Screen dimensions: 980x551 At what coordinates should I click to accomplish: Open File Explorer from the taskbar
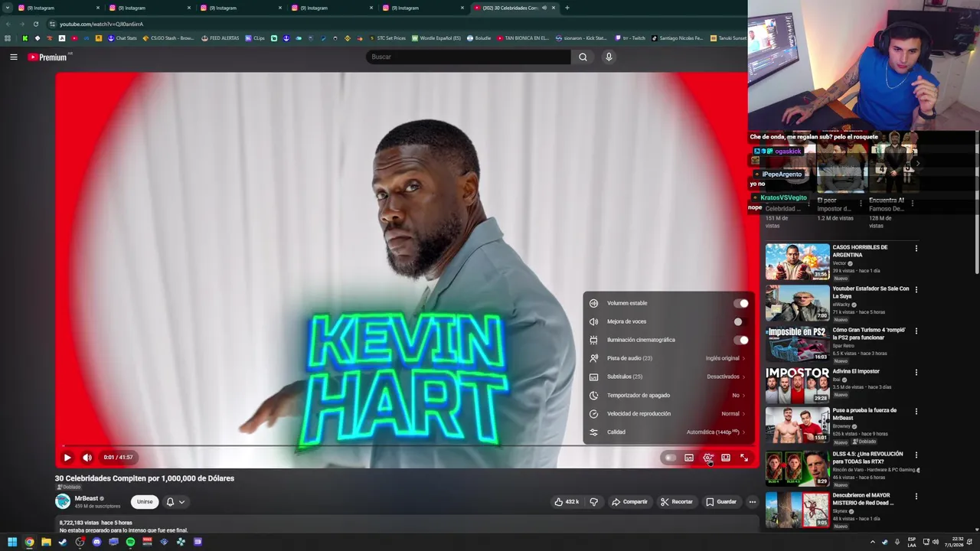click(x=46, y=542)
